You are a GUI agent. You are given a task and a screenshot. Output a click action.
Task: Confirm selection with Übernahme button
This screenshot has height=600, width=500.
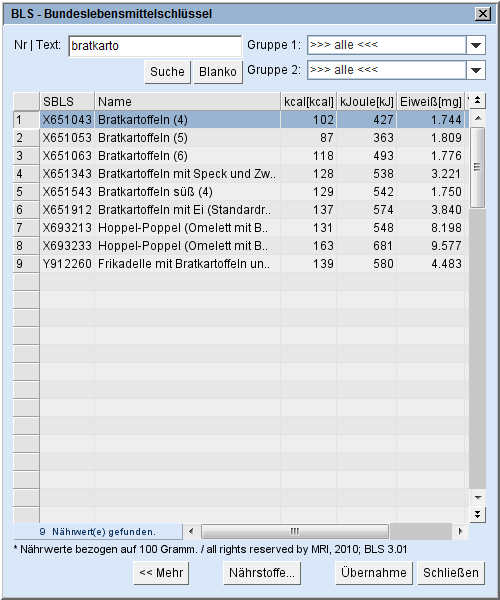(x=374, y=573)
